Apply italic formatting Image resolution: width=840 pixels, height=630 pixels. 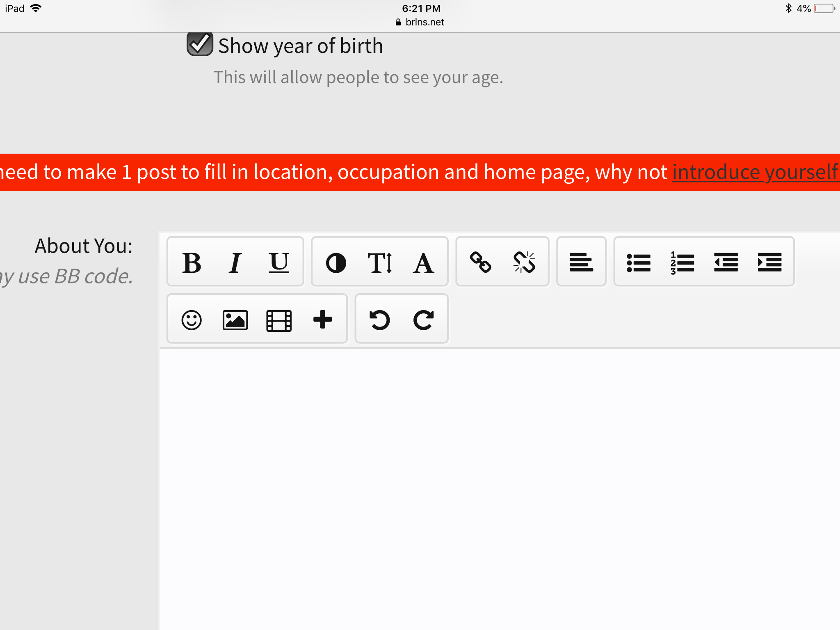coord(235,262)
